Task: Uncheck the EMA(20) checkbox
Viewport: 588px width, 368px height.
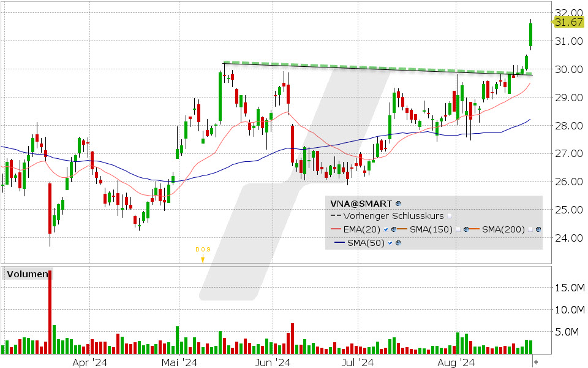Action: click(x=386, y=229)
